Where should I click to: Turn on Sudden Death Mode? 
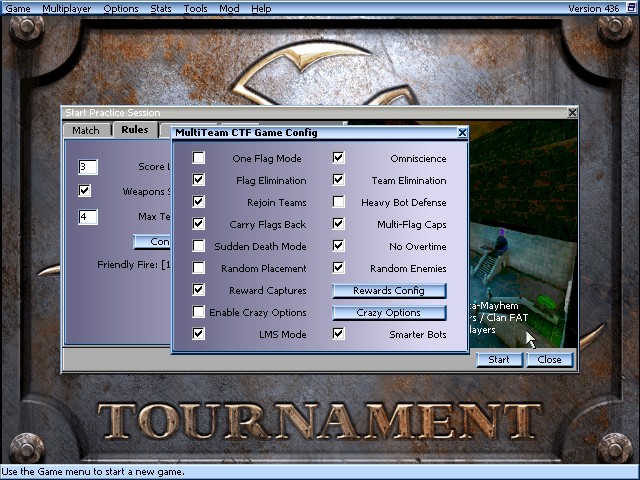[x=199, y=246]
